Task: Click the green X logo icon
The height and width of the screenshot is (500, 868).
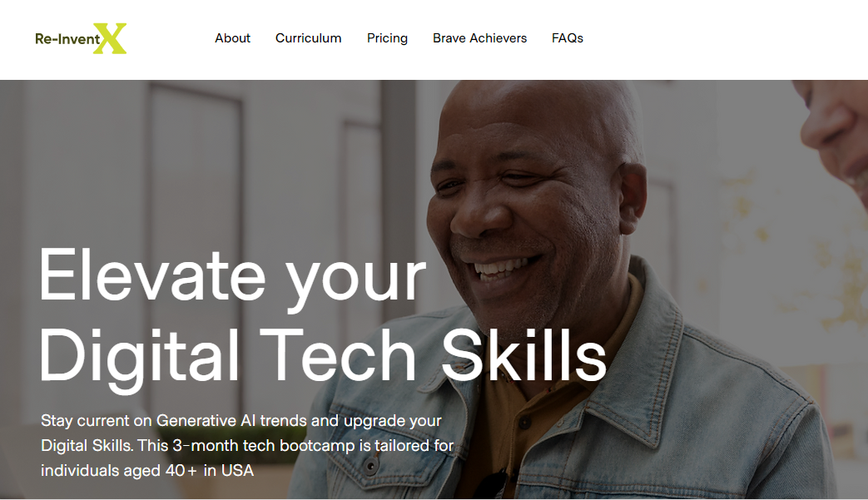Action: tap(110, 38)
